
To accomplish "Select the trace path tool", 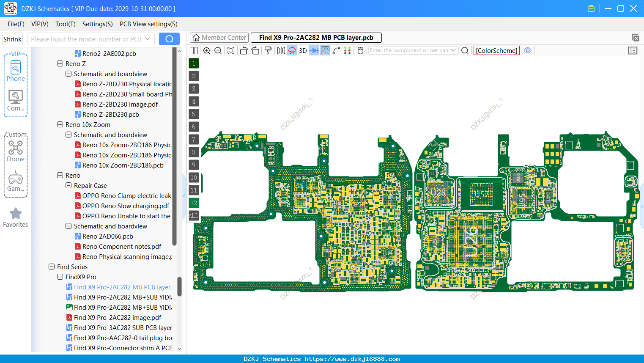I will pyautogui.click(x=337, y=50).
